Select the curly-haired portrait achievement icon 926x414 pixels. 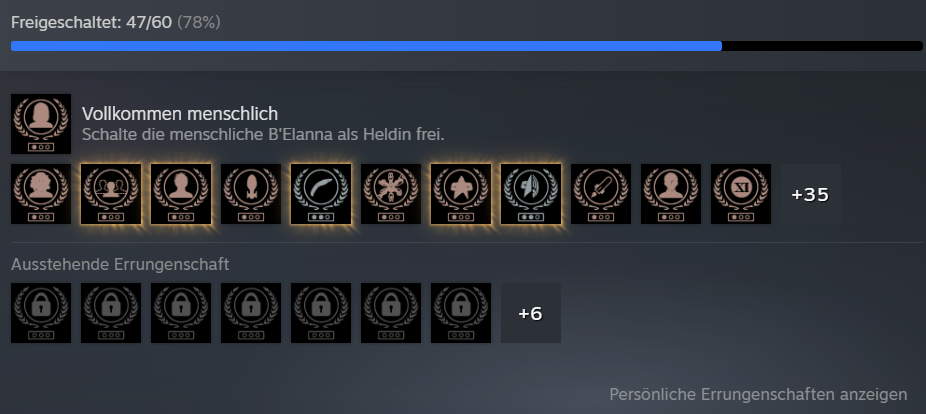click(41, 194)
